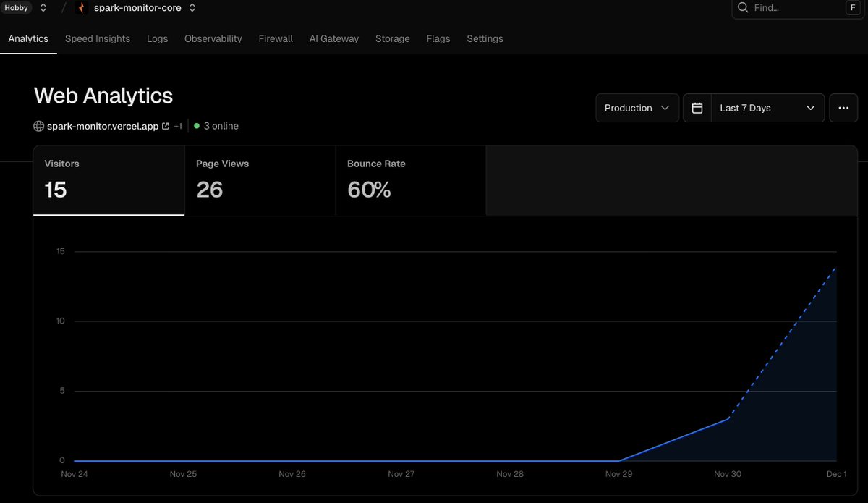Open the Settings tab

(485, 38)
